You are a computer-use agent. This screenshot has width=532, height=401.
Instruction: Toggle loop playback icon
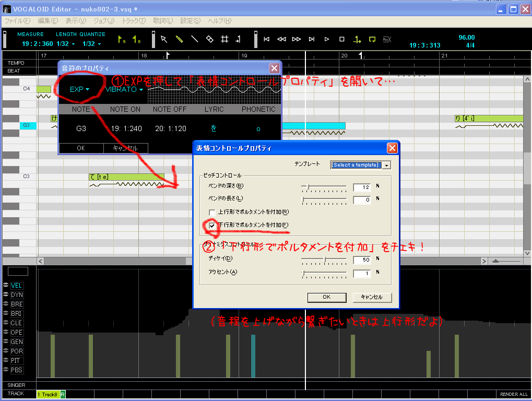coord(372,40)
